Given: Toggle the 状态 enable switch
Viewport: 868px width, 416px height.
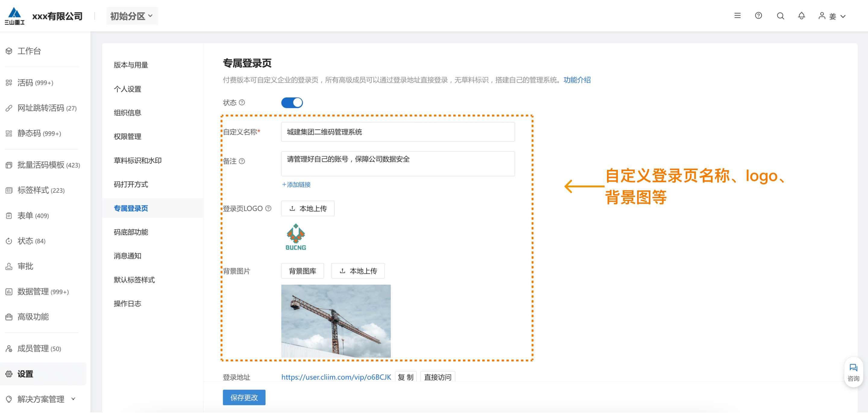Looking at the screenshot, I should (292, 103).
